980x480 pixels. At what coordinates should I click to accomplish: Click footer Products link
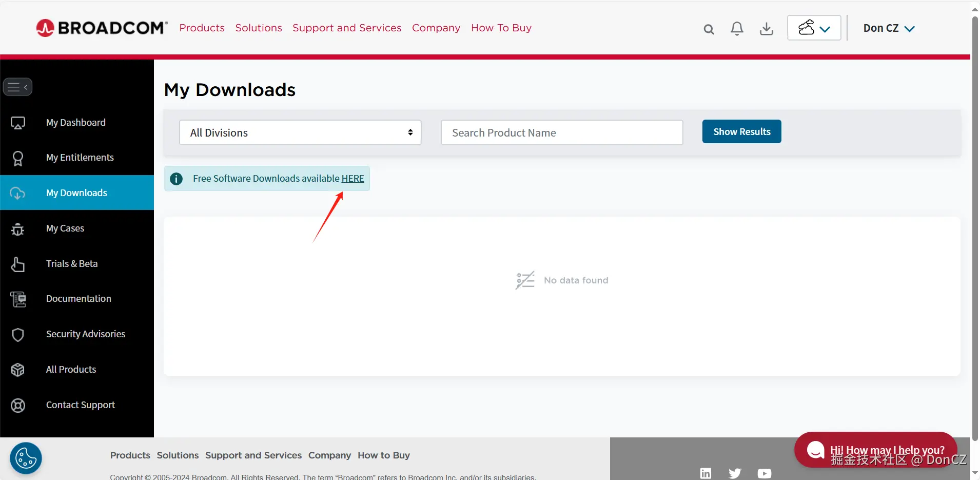(130, 455)
